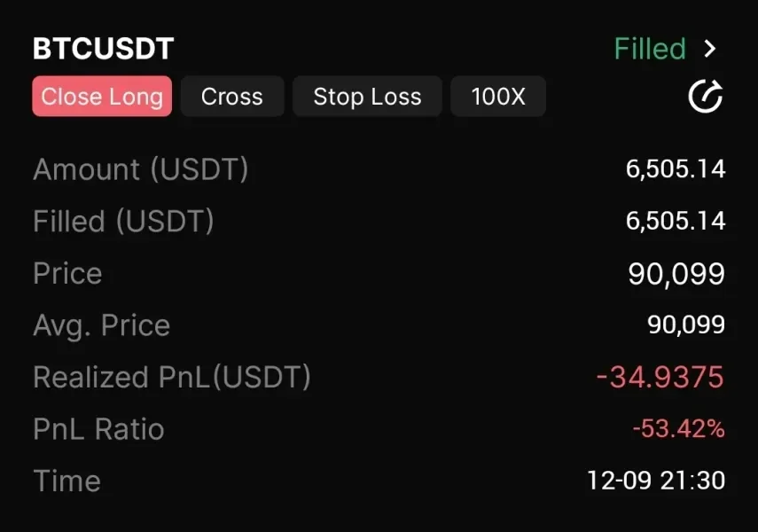Viewport: 758px width, 532px height.
Task: Tap the 12-09 21:30 timestamp
Action: click(x=656, y=481)
